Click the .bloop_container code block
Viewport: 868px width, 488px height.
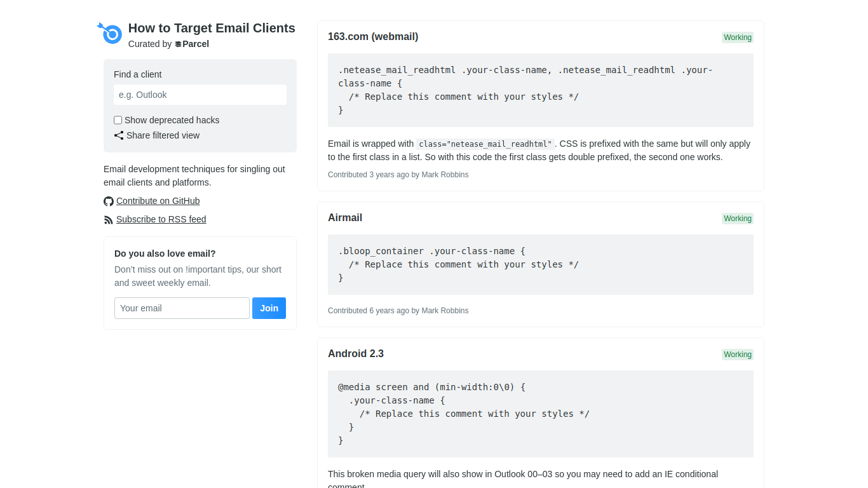coord(541,264)
